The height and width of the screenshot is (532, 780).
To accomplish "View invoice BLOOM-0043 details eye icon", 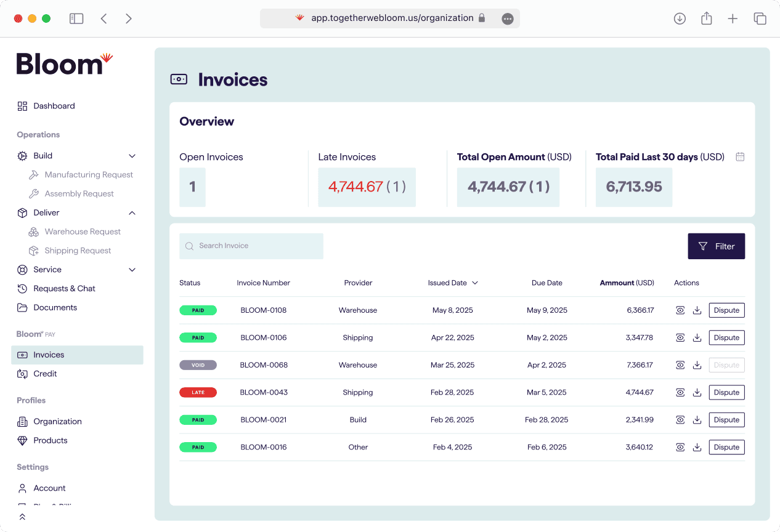I will pos(680,392).
